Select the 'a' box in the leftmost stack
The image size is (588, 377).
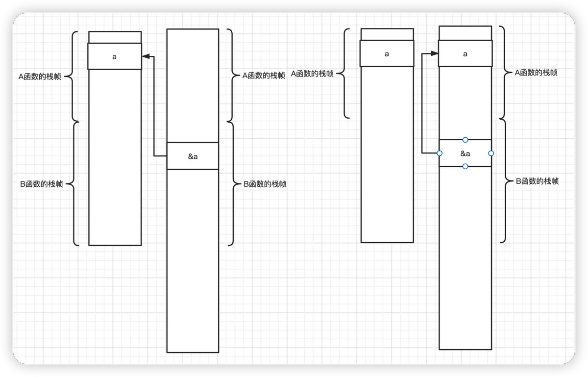(115, 56)
